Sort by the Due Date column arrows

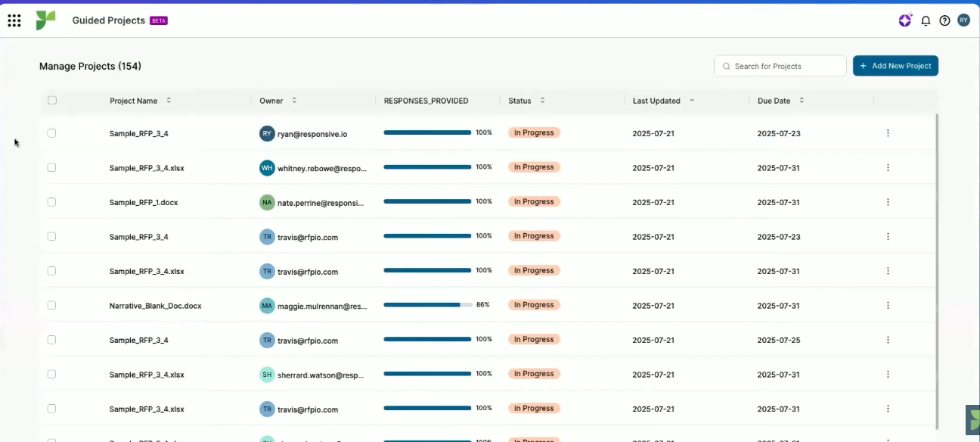pyautogui.click(x=802, y=101)
